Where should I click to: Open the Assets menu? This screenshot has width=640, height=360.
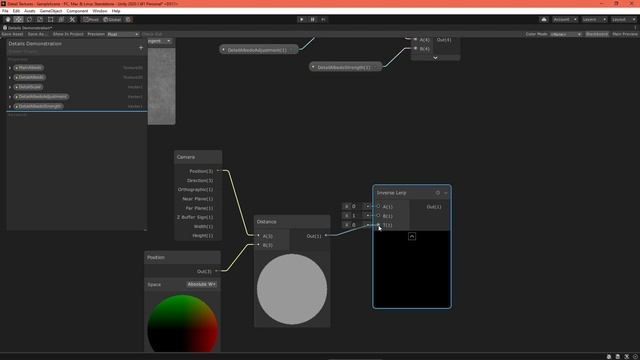(29, 11)
